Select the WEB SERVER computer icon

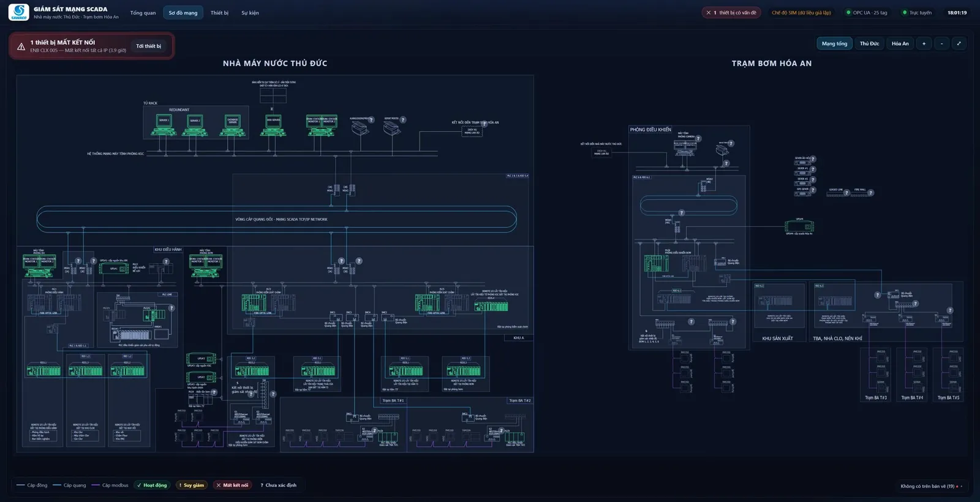[x=273, y=124]
